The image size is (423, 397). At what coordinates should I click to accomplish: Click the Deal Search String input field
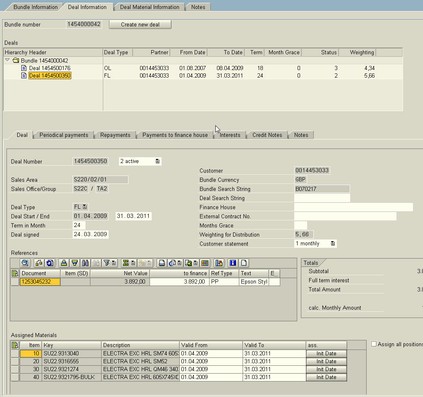[322, 198]
